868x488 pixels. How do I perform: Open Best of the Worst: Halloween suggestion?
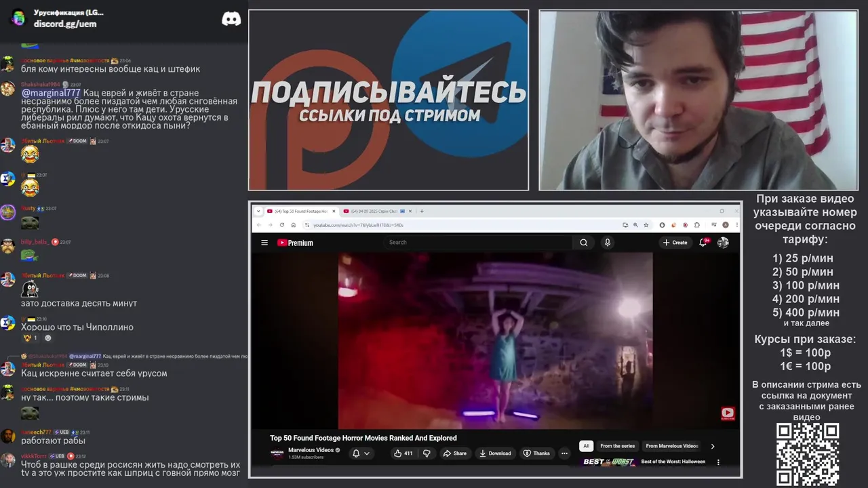tap(673, 462)
